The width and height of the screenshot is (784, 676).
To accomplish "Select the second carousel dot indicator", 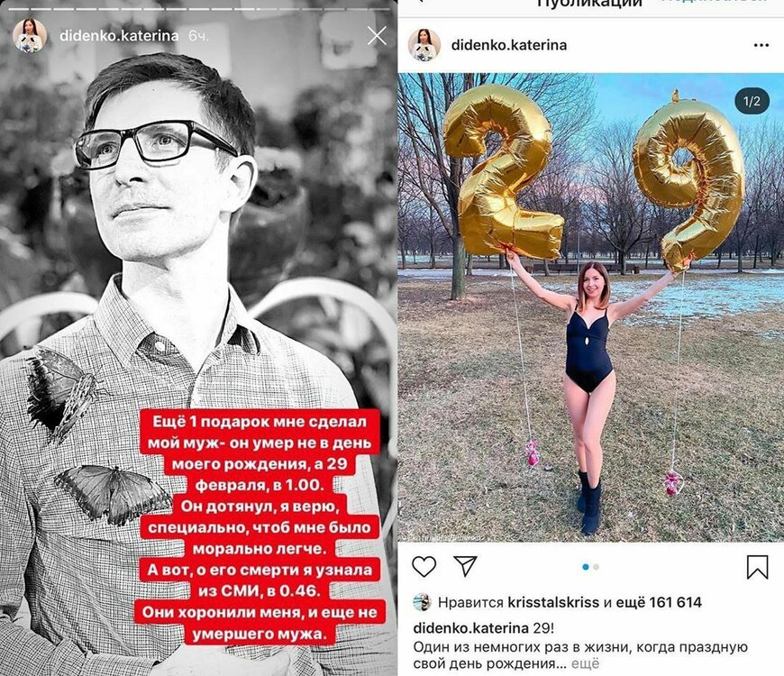I will pos(596,567).
